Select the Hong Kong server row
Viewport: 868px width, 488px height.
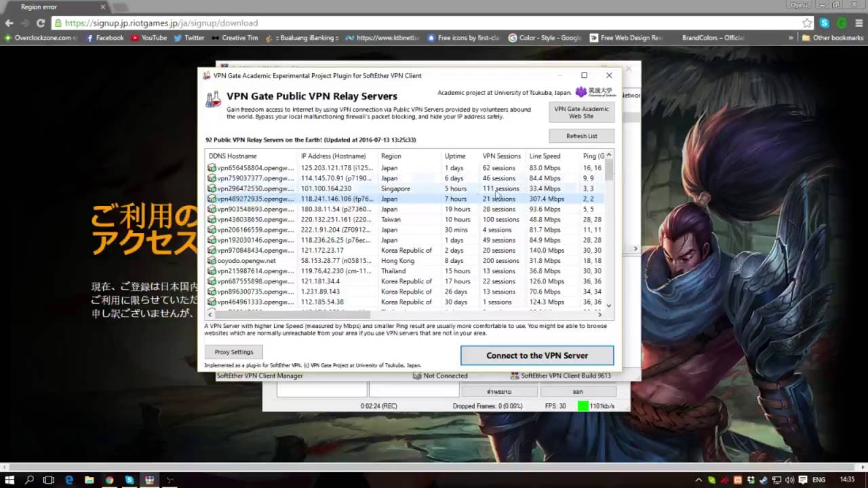tap(406, 260)
